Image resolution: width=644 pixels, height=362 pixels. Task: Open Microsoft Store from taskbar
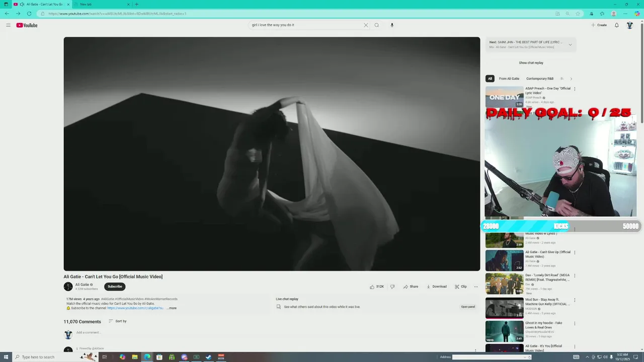[x=159, y=357]
